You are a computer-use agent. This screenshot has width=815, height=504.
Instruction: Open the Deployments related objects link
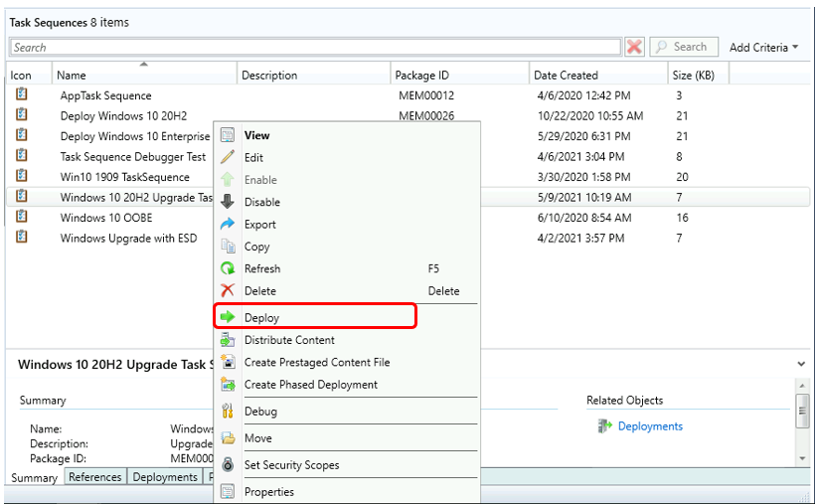650,426
